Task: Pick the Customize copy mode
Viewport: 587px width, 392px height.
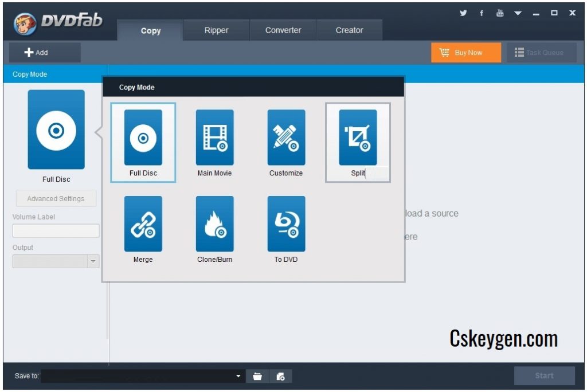Action: pos(286,143)
